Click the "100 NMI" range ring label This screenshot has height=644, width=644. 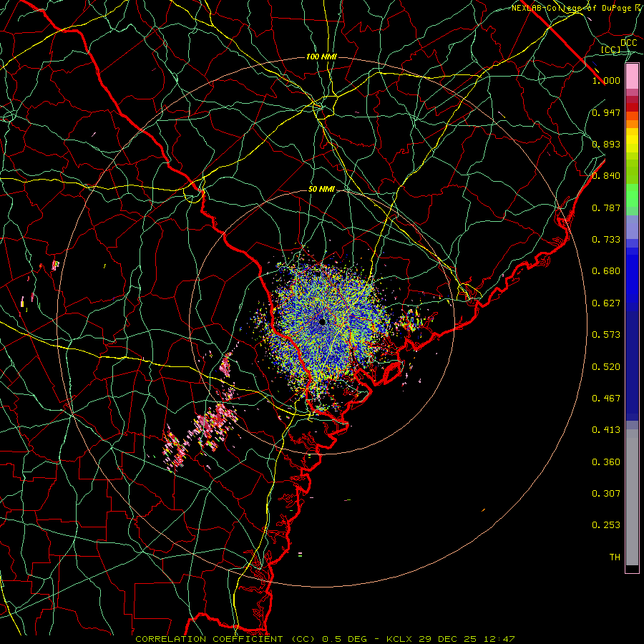click(321, 57)
